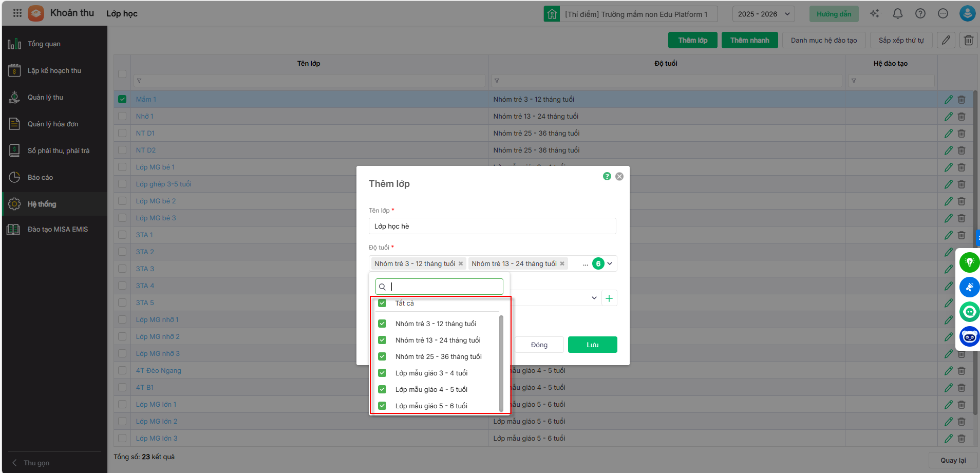
Task: Open Sổ phải thu, phải trả menu
Action: [x=55, y=150]
